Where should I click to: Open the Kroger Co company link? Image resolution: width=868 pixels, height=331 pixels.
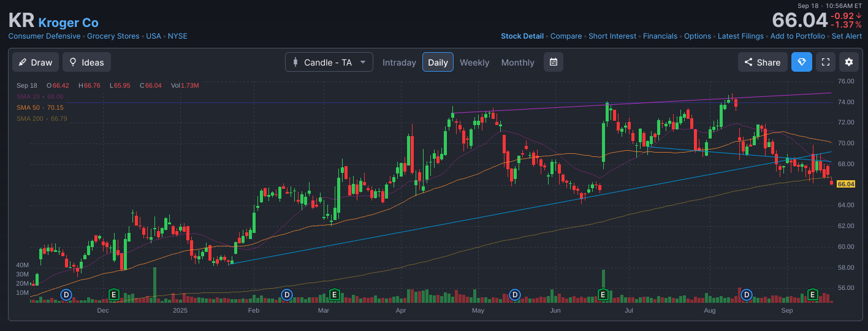pos(68,23)
